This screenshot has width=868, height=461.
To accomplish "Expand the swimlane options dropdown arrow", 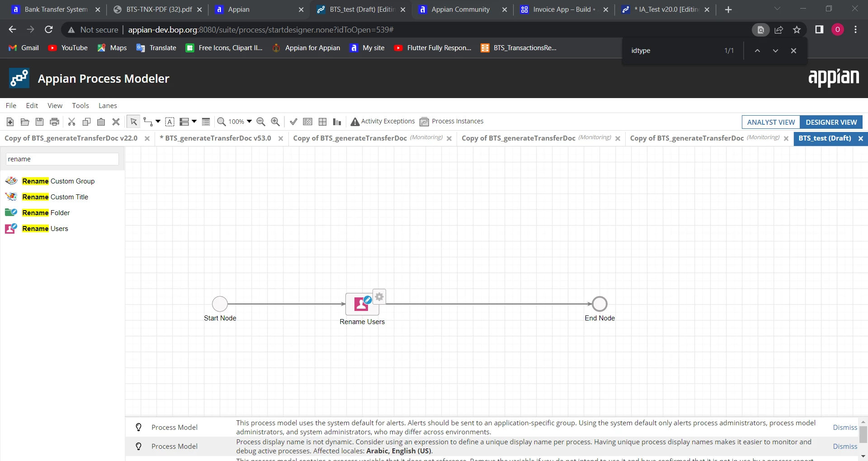I will point(194,121).
